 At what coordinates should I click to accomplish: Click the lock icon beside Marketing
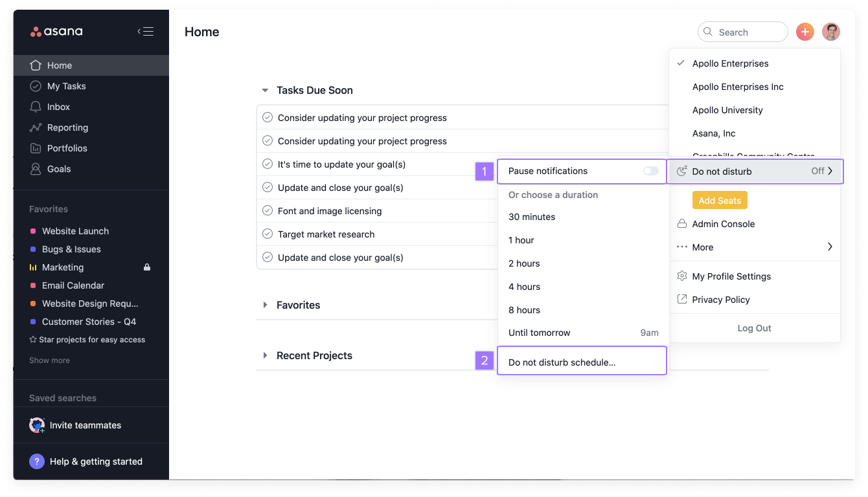pos(147,267)
